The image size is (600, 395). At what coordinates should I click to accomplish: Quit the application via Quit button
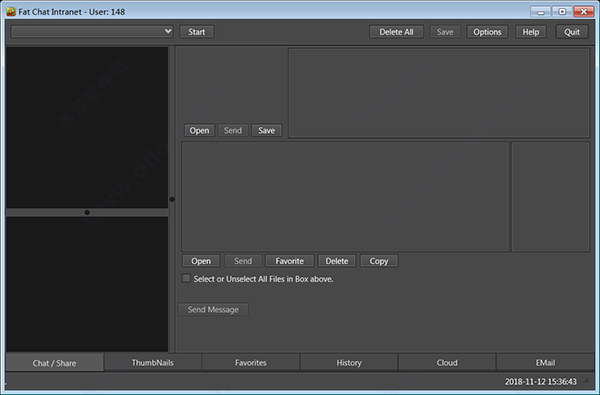pos(572,32)
